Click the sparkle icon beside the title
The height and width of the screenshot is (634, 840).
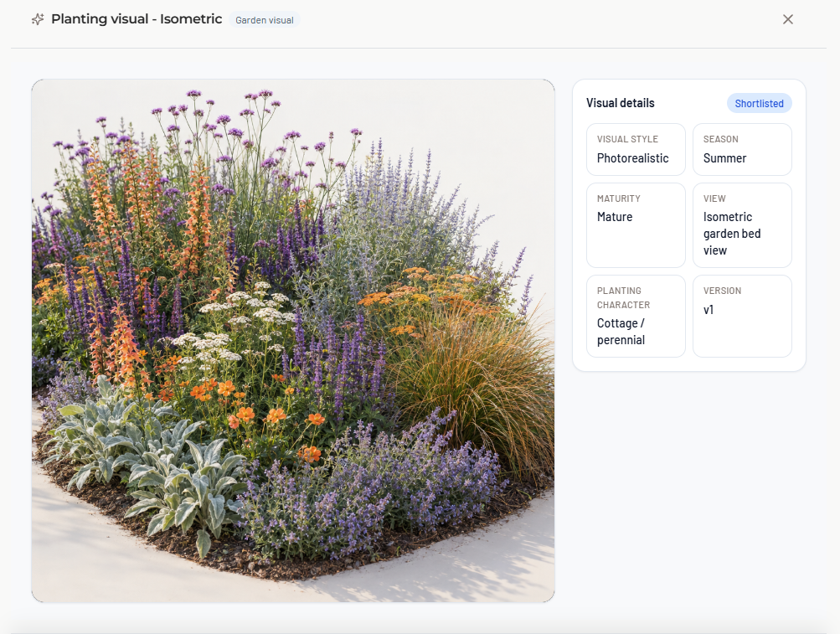point(38,19)
